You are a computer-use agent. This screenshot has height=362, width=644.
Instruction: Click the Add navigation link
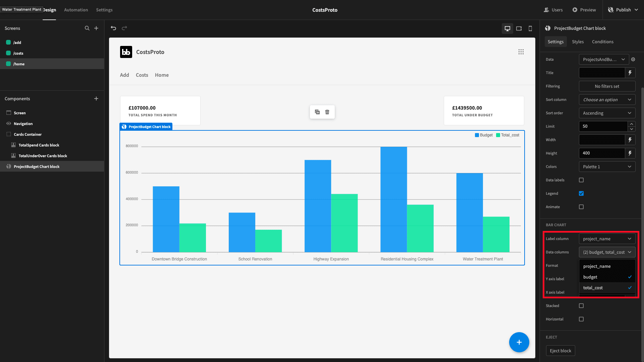click(124, 75)
